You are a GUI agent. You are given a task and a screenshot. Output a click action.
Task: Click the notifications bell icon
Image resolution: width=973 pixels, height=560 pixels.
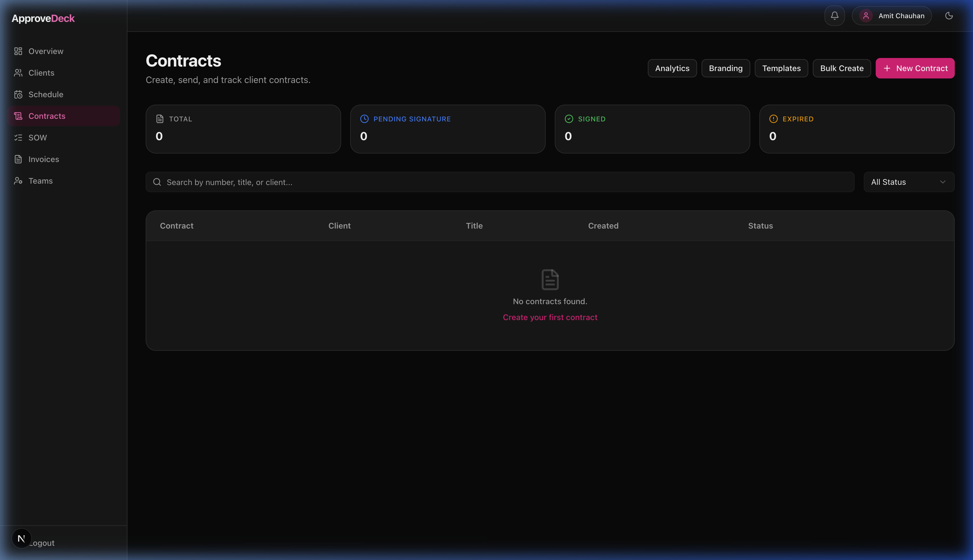tap(834, 16)
